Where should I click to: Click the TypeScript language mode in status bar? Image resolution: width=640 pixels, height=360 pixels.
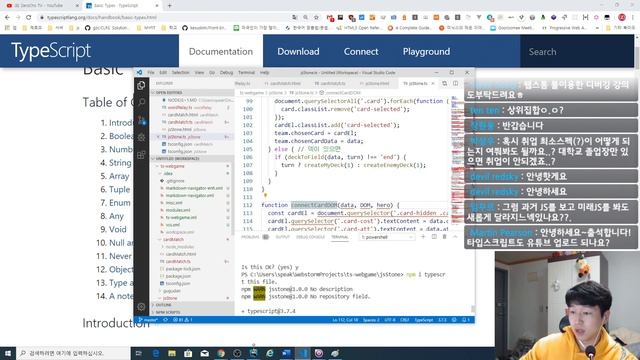point(424,320)
